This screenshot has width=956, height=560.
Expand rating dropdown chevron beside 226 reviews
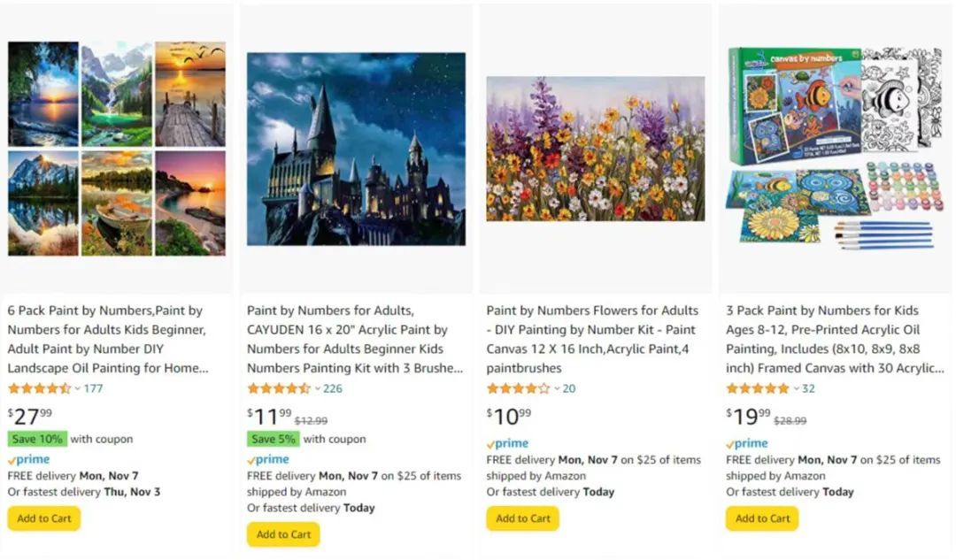[x=318, y=388]
